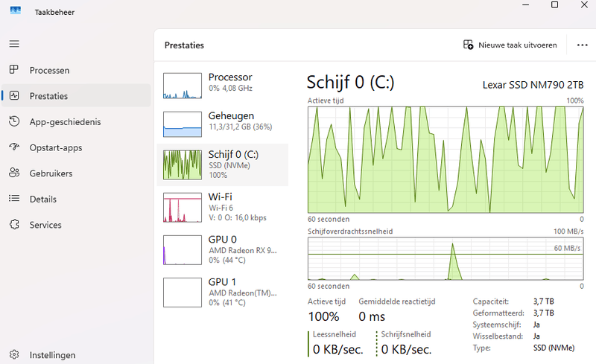Select the Services puzzle icon
This screenshot has height=364, width=596.
(x=14, y=225)
